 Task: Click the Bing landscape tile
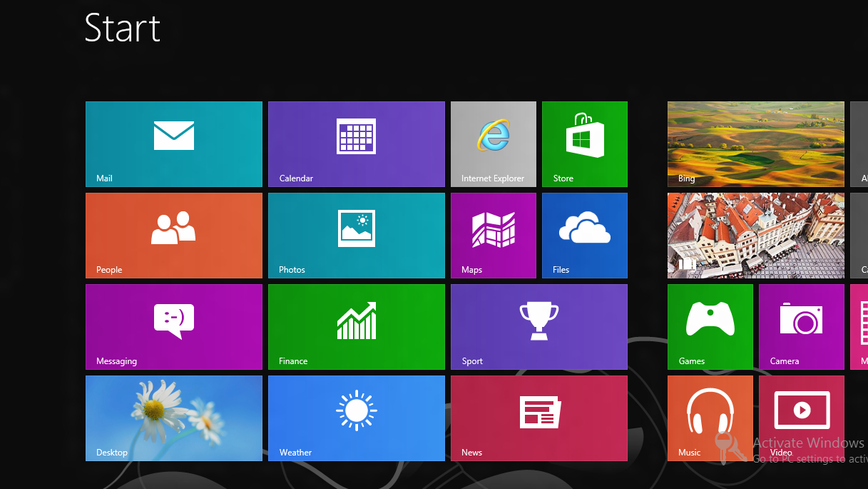[x=755, y=143]
